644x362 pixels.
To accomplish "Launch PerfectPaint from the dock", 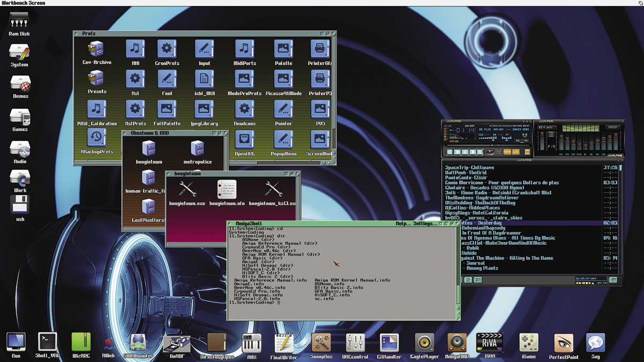I will (562, 343).
